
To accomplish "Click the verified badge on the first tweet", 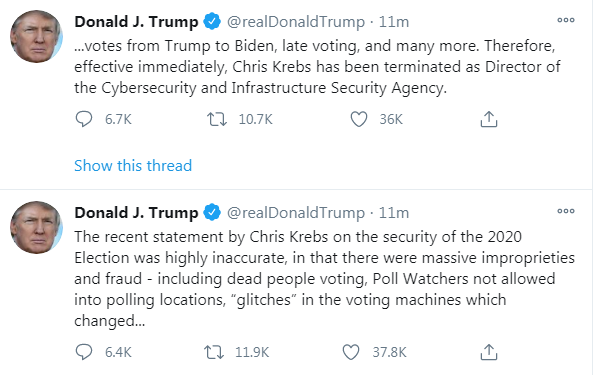I will (x=212, y=21).
